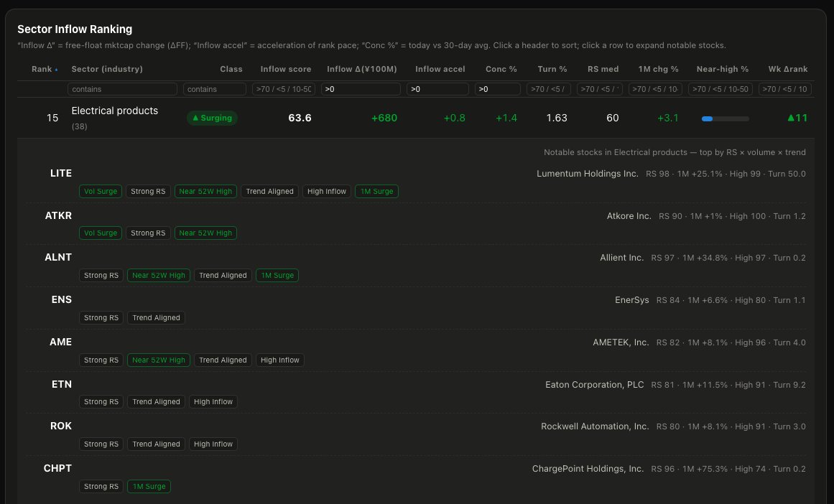Viewport: 834px width, 504px height.
Task: Sort by Wk Δrank header
Action: click(788, 69)
